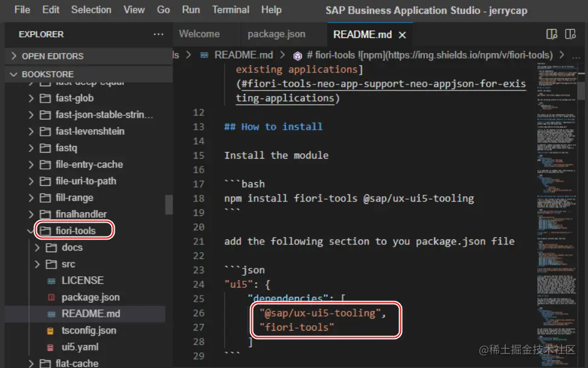This screenshot has height=368, width=588.
Task: Open the Help menu
Action: 271,10
